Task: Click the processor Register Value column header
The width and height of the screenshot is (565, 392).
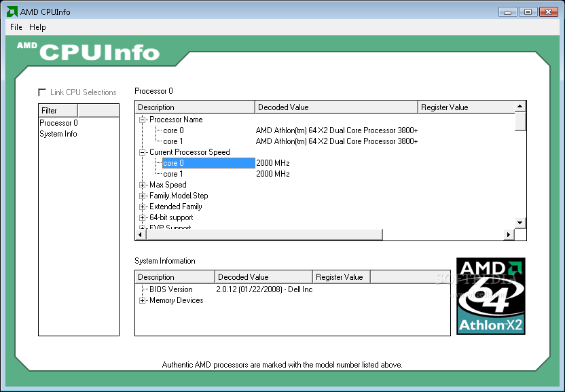Action: tap(467, 107)
